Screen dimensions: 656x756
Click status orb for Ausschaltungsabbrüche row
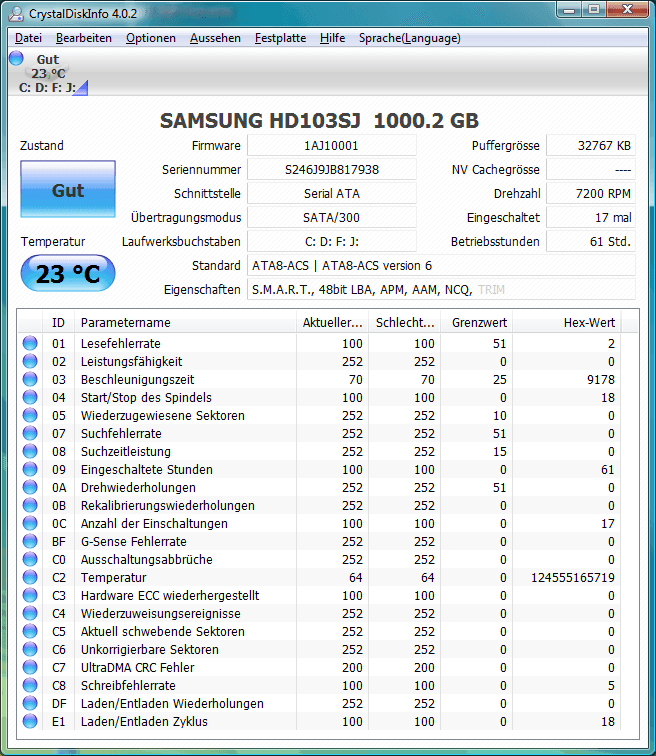coord(30,559)
